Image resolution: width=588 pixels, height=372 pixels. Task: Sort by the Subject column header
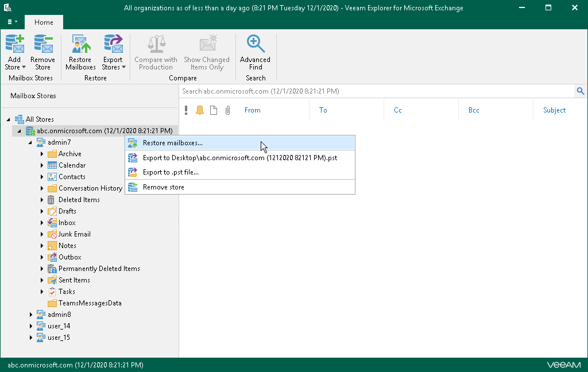tap(554, 110)
